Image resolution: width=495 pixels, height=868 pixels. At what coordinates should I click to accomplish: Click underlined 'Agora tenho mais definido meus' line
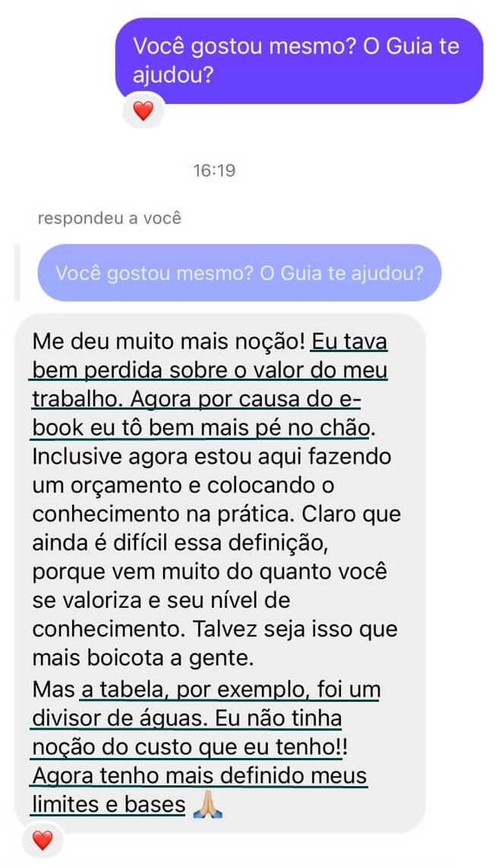coord(200,777)
